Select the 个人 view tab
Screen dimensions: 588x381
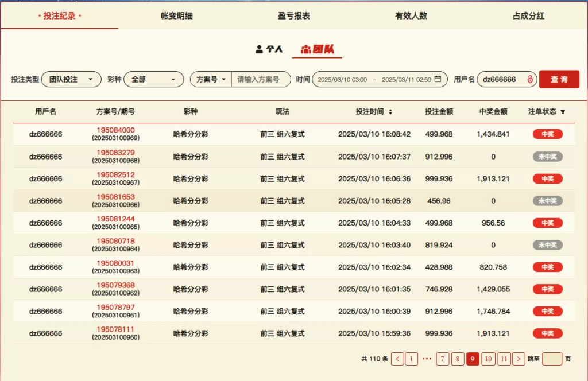click(x=269, y=49)
